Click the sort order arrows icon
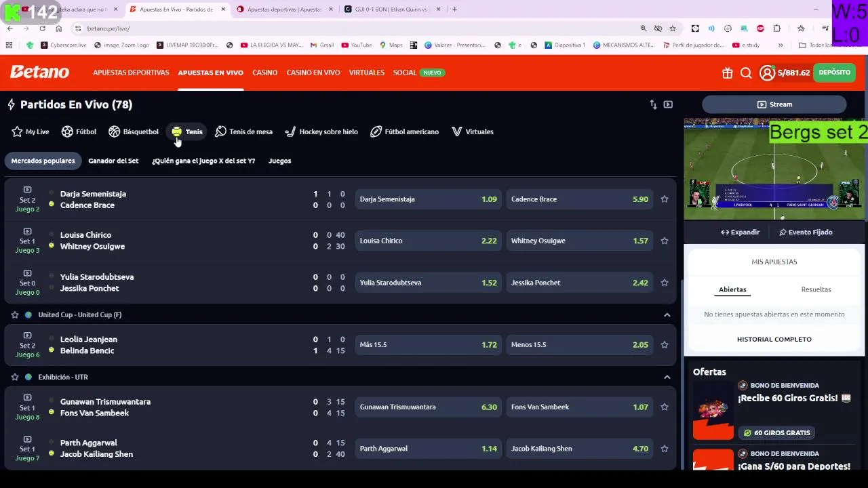The image size is (868, 488). tap(653, 104)
